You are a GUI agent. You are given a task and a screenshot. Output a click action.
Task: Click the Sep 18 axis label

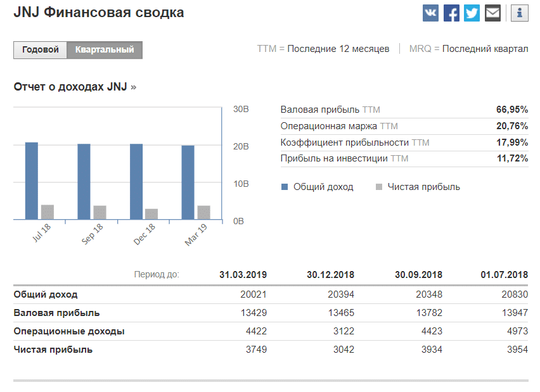92,234
